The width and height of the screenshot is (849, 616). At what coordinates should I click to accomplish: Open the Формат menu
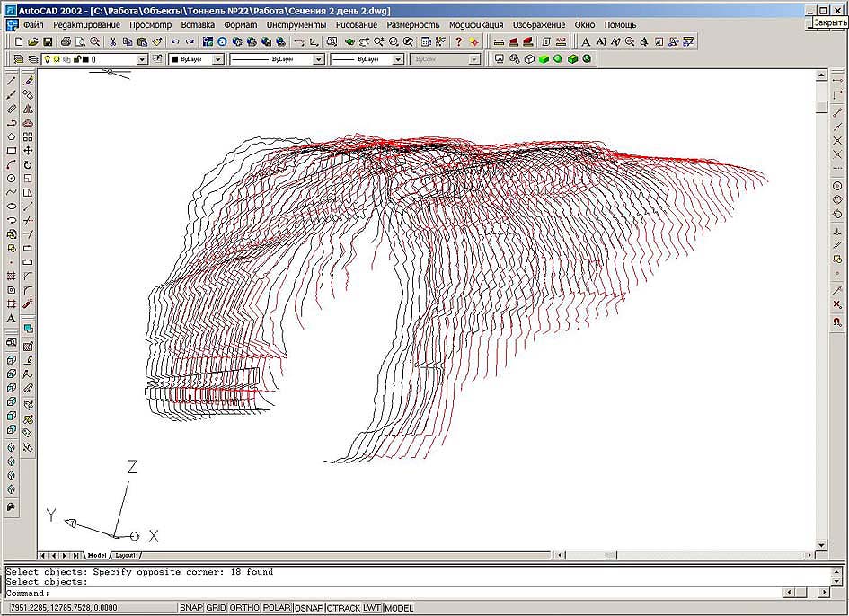[x=241, y=25]
